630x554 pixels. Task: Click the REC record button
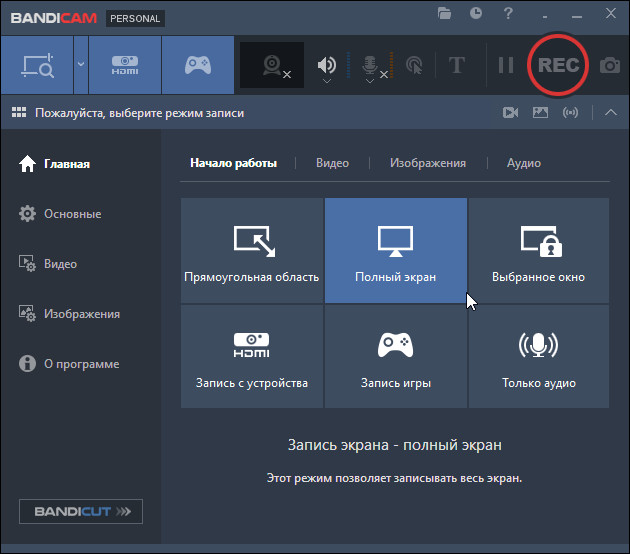pos(558,65)
